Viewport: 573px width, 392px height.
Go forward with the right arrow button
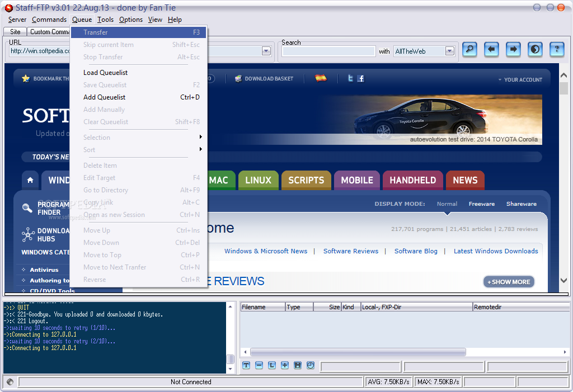(514, 49)
